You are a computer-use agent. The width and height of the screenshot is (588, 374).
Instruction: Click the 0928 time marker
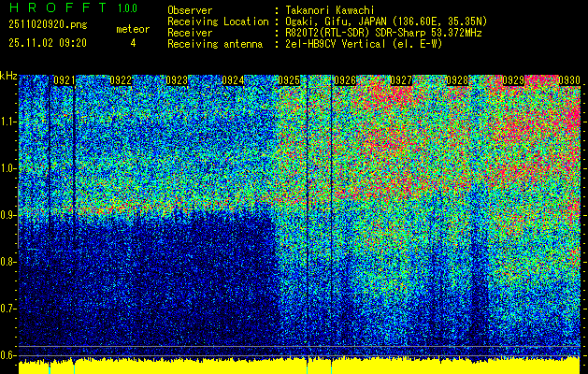tap(457, 80)
